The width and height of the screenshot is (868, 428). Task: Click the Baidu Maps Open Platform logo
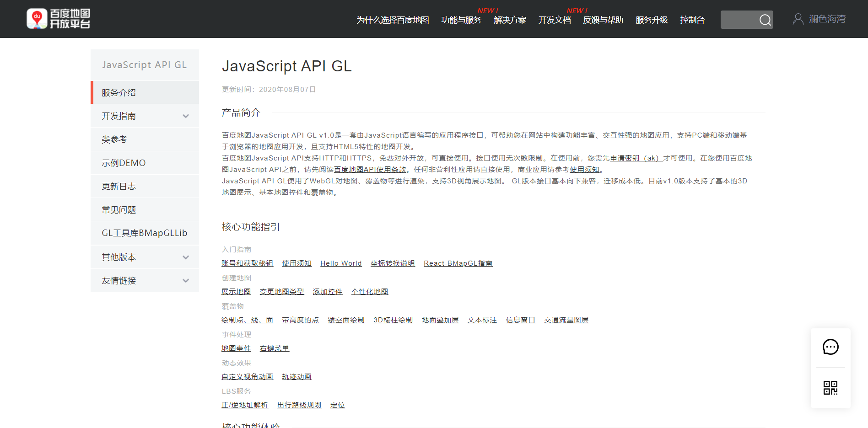point(58,18)
